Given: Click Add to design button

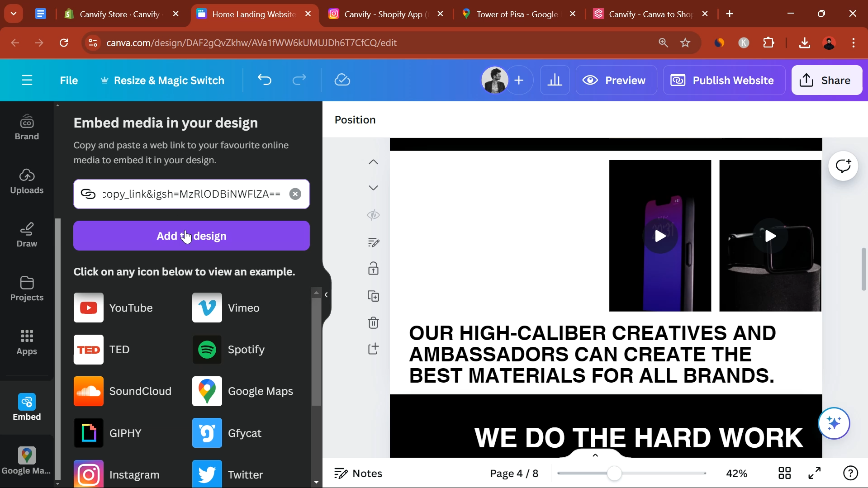Looking at the screenshot, I should point(191,236).
